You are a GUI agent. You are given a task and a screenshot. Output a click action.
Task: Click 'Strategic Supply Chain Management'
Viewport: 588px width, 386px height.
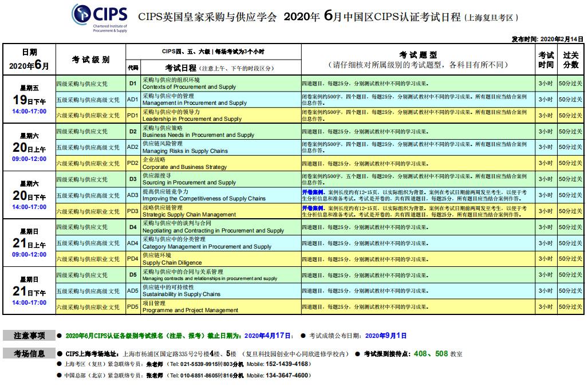coord(189,215)
